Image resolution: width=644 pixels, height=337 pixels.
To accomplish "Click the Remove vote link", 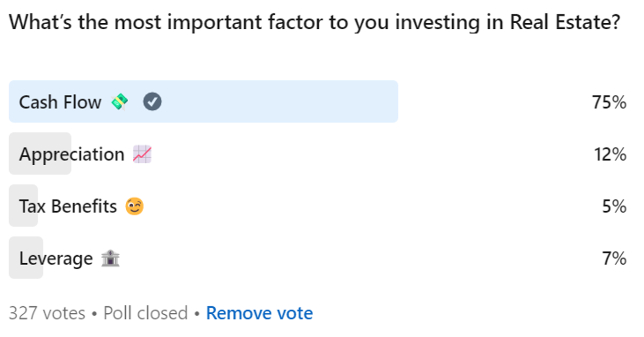I will coord(259,313).
